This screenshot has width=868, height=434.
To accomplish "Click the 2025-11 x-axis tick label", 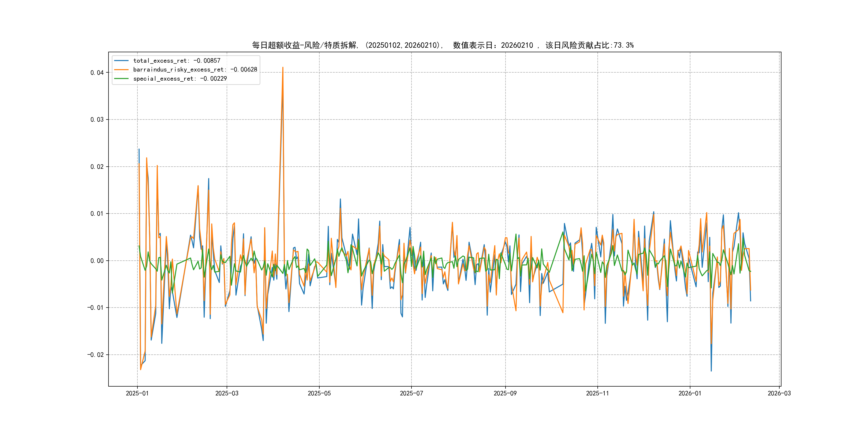I will pyautogui.click(x=597, y=393).
